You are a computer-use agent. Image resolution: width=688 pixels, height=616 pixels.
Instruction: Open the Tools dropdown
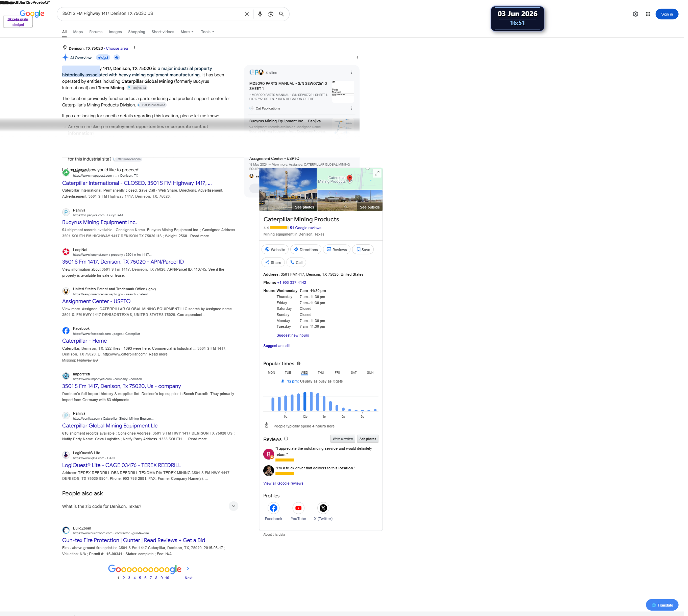[x=208, y=32]
